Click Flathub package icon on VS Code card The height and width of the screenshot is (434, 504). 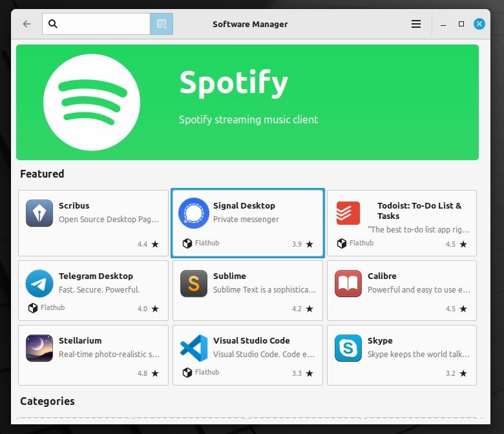(187, 373)
